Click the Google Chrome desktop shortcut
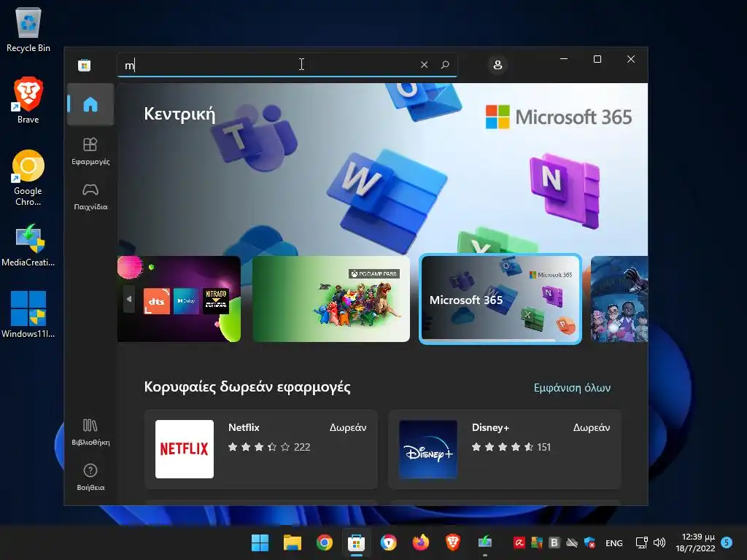 (x=28, y=178)
